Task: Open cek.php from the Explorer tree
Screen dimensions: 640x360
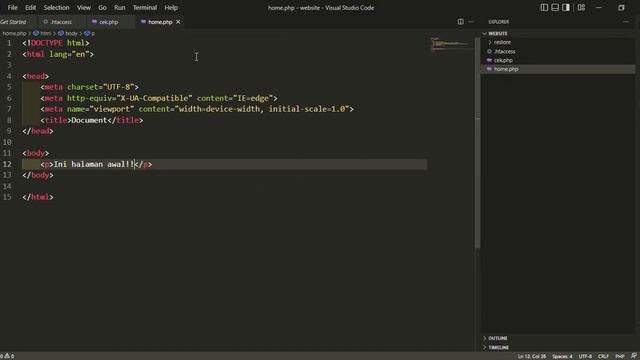Action: (x=503, y=60)
